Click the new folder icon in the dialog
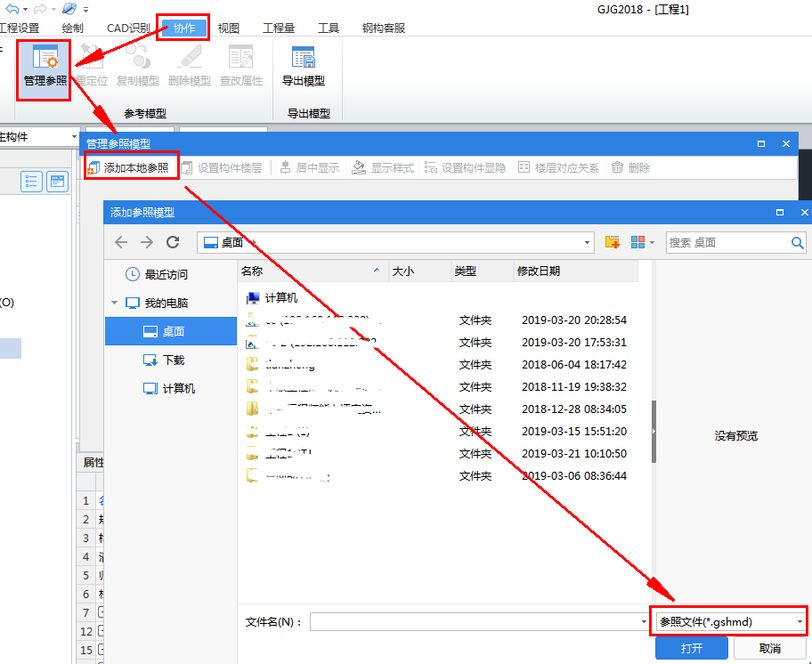This screenshot has height=664, width=812. tap(612, 242)
